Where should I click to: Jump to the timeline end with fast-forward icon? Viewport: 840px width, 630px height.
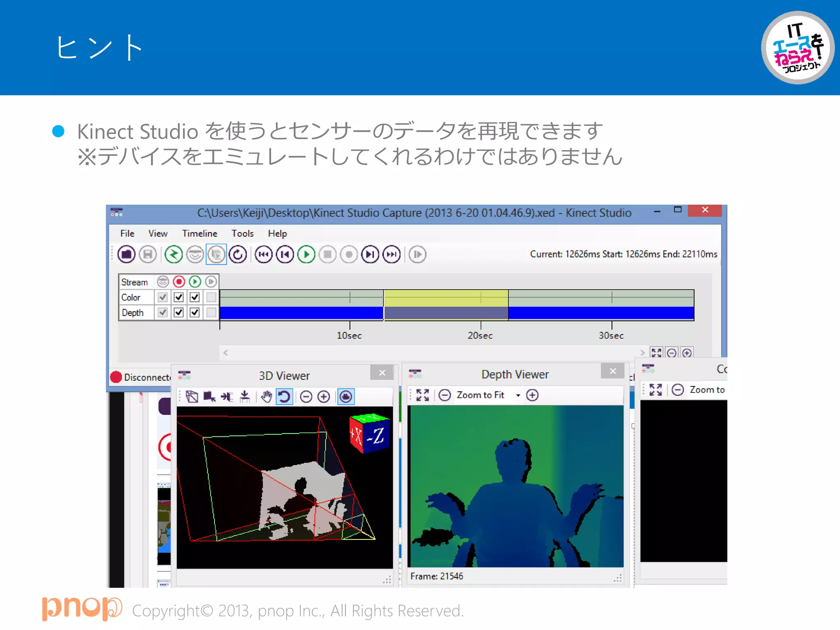tap(392, 254)
